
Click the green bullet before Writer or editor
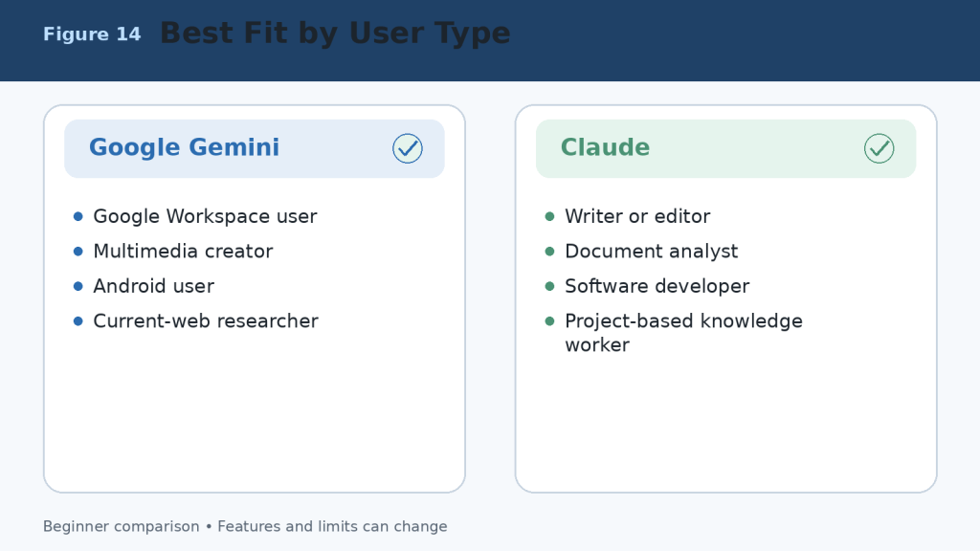point(549,216)
